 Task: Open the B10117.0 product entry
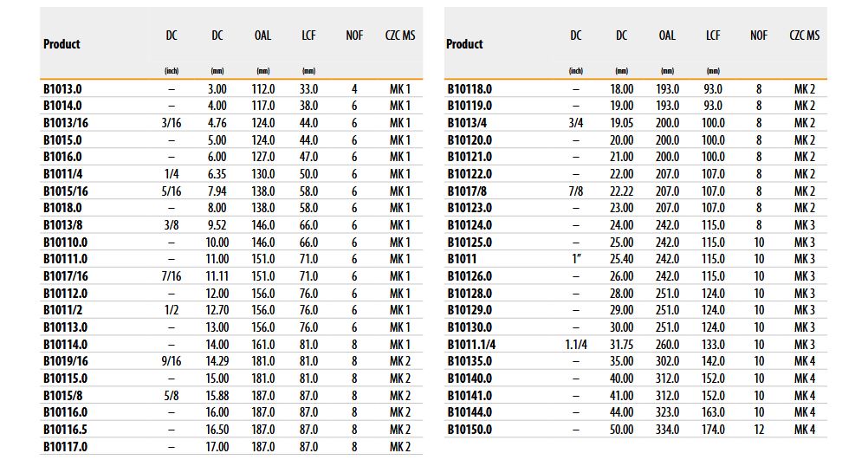pyautogui.click(x=65, y=446)
